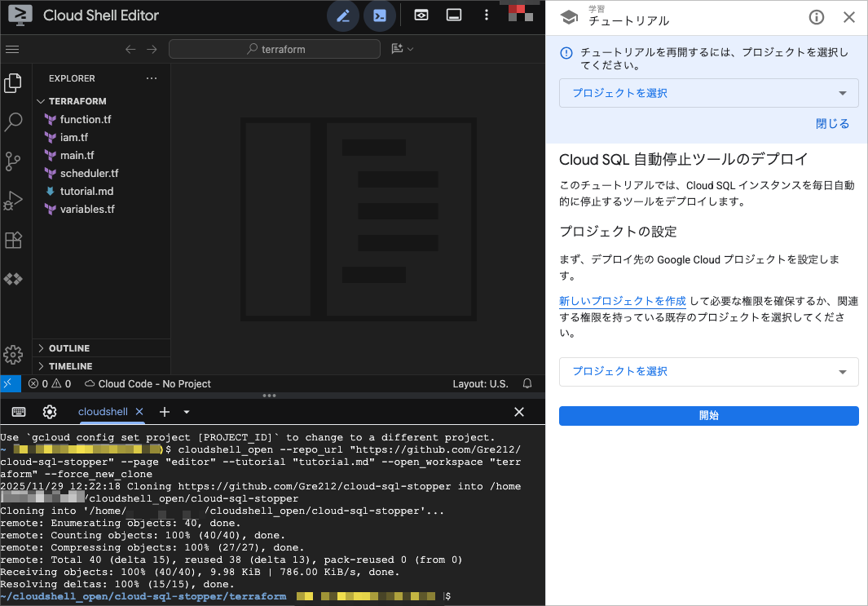Open the Extensions sidebar icon

(x=13, y=240)
